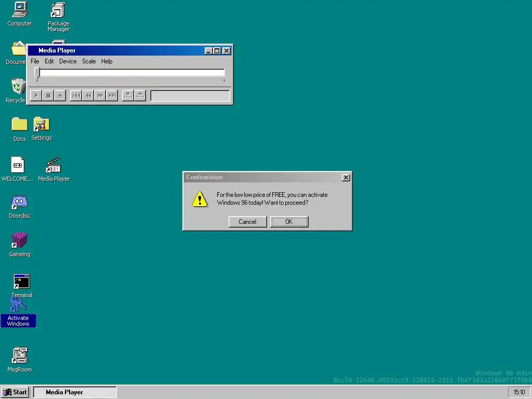Click End Selection in Media Player
Image resolution: width=532 pixels, height=399 pixels.
point(140,96)
